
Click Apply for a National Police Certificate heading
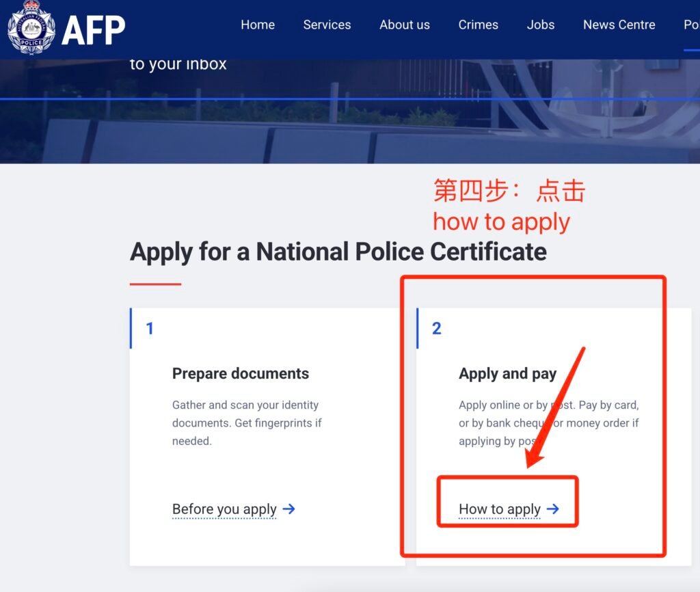click(x=338, y=252)
